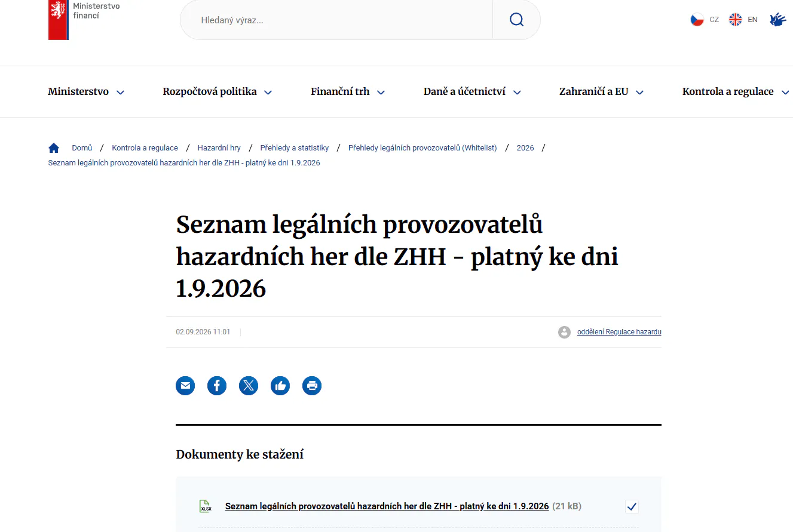793x532 pixels.
Task: Share the article on Facebook
Action: coord(217,386)
